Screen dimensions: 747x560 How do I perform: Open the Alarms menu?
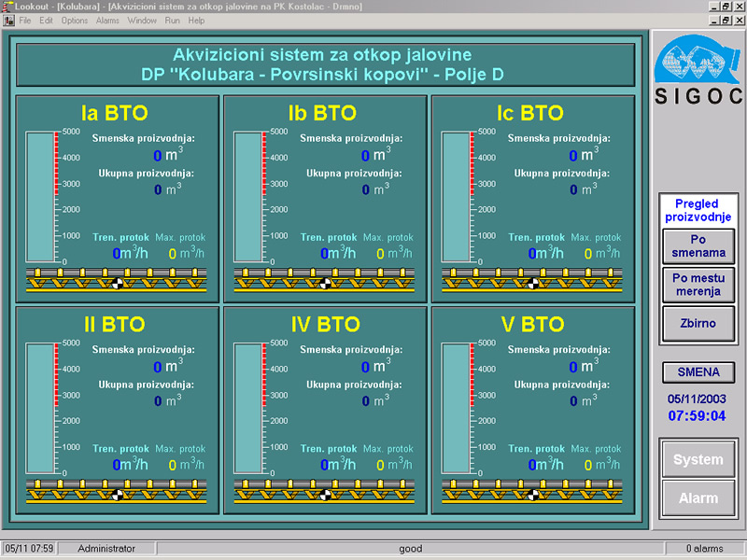point(107,21)
